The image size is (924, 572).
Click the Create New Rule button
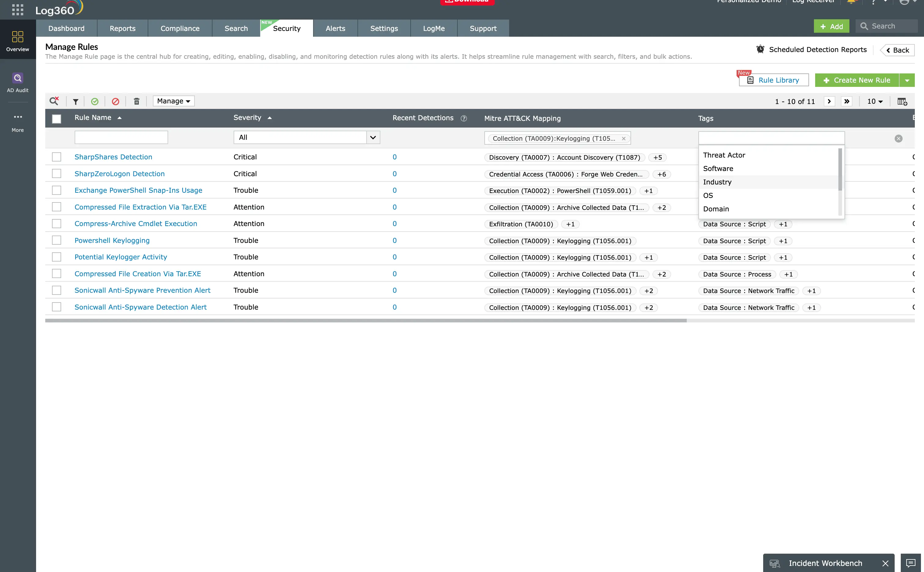(857, 80)
